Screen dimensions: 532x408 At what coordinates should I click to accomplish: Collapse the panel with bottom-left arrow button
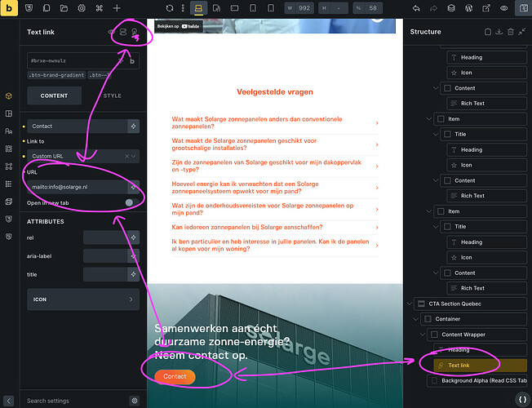[9, 401]
